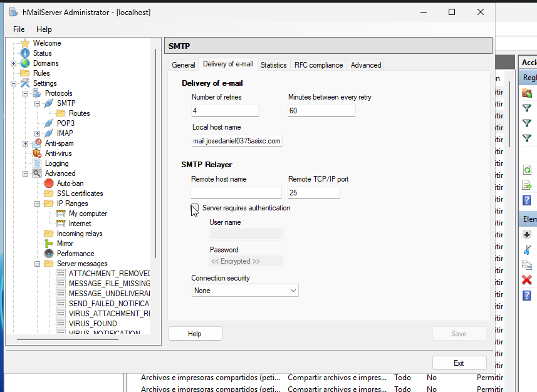
Task: Click the POP3 plug icon
Action: (49, 123)
